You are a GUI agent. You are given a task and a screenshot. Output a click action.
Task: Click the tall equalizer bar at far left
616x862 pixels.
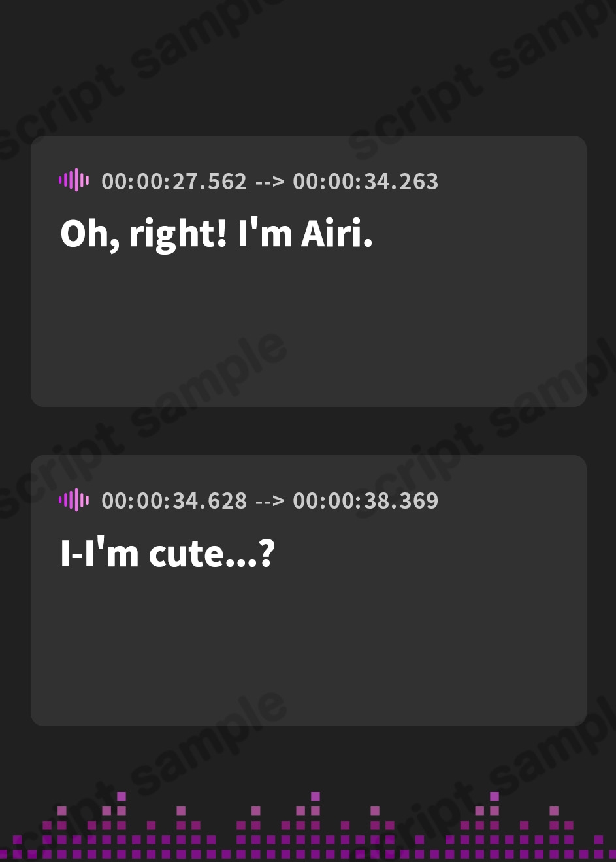point(122,823)
